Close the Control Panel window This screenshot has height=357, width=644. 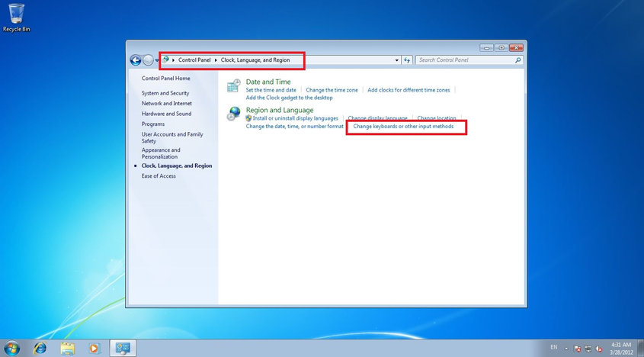click(x=516, y=48)
